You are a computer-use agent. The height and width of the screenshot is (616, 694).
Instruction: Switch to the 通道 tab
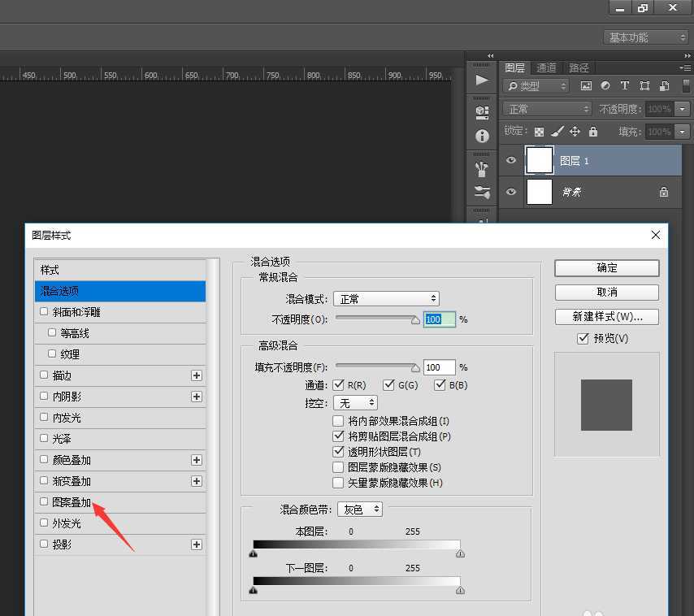coord(545,67)
